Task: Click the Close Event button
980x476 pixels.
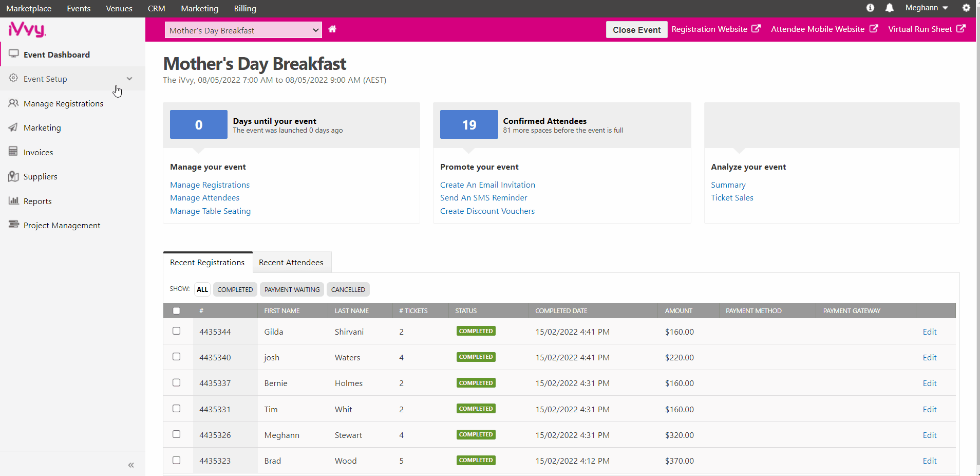Action: (x=637, y=30)
